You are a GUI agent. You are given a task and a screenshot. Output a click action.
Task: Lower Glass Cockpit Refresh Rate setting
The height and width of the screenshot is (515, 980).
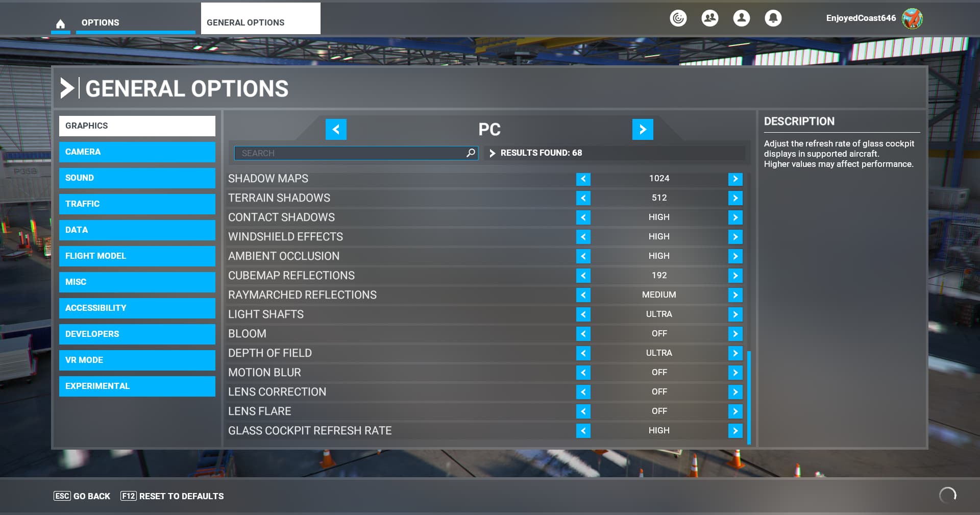[x=583, y=431]
